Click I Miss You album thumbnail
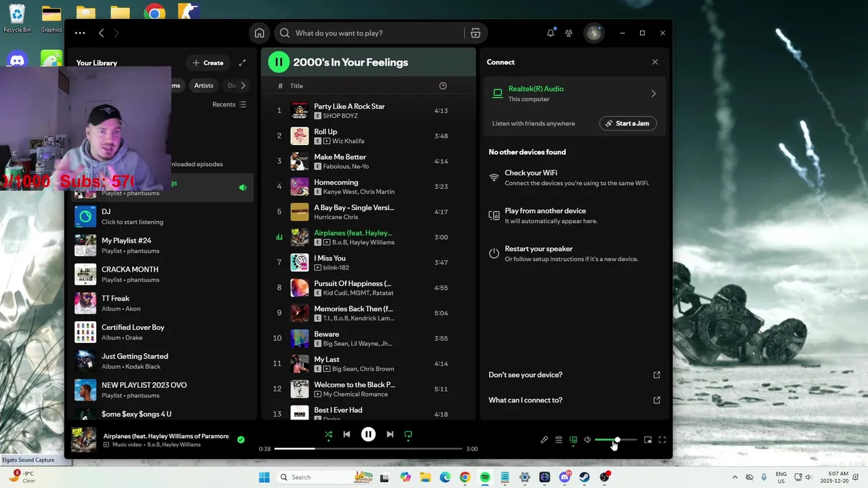The image size is (868, 488). (300, 262)
